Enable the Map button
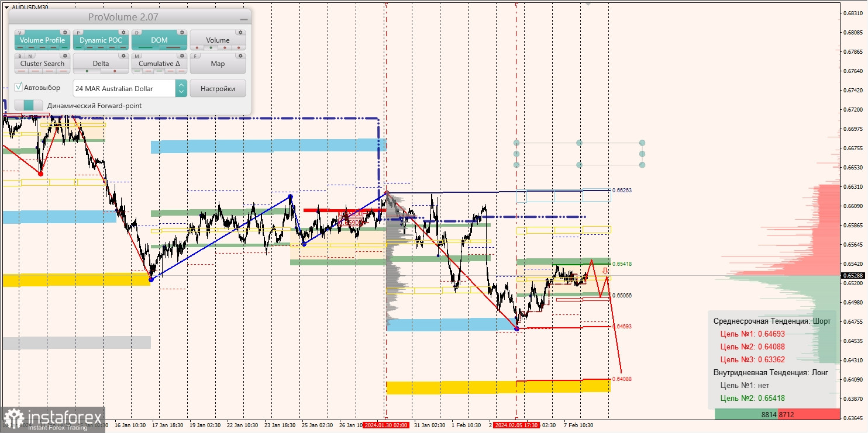 [218, 63]
